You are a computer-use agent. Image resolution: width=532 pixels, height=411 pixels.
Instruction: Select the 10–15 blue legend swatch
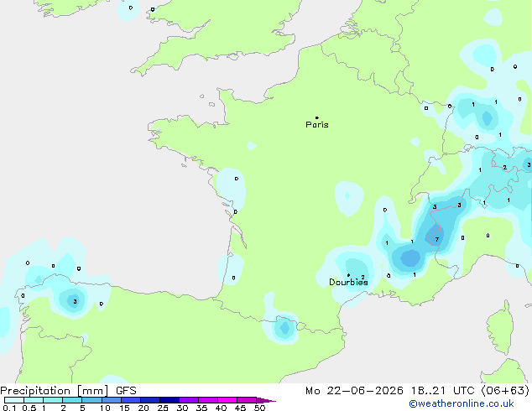(x=112, y=400)
